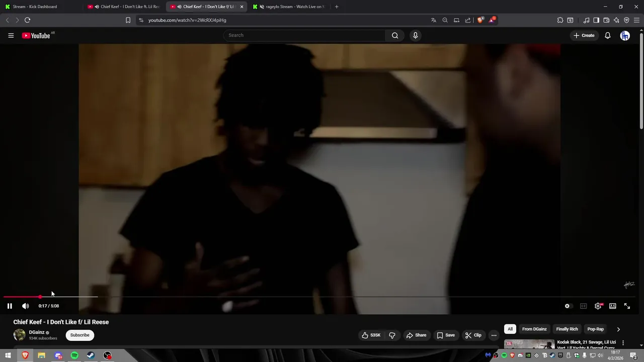Select the Pop-Rap chip
Screen dimensions: 644x362
(596, 329)
